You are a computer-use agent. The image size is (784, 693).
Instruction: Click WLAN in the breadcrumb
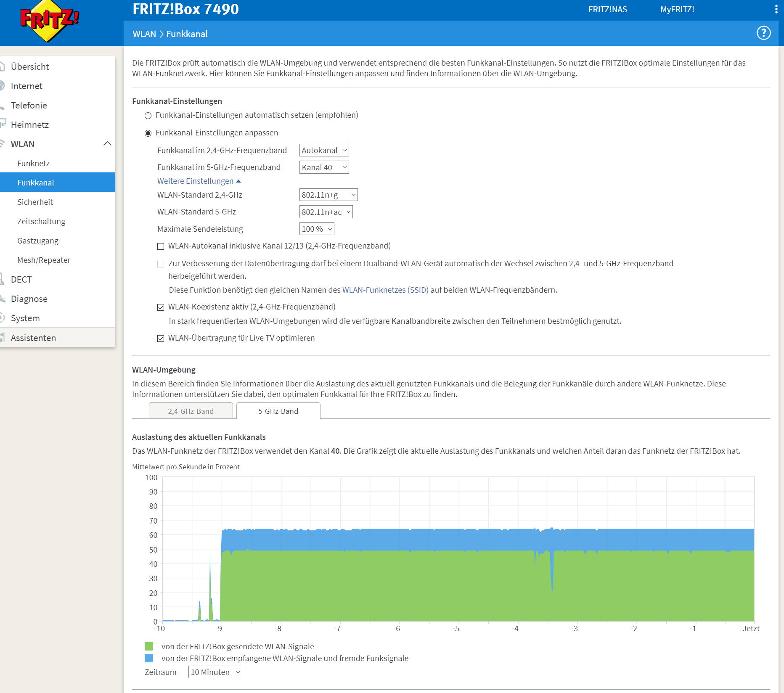click(144, 34)
